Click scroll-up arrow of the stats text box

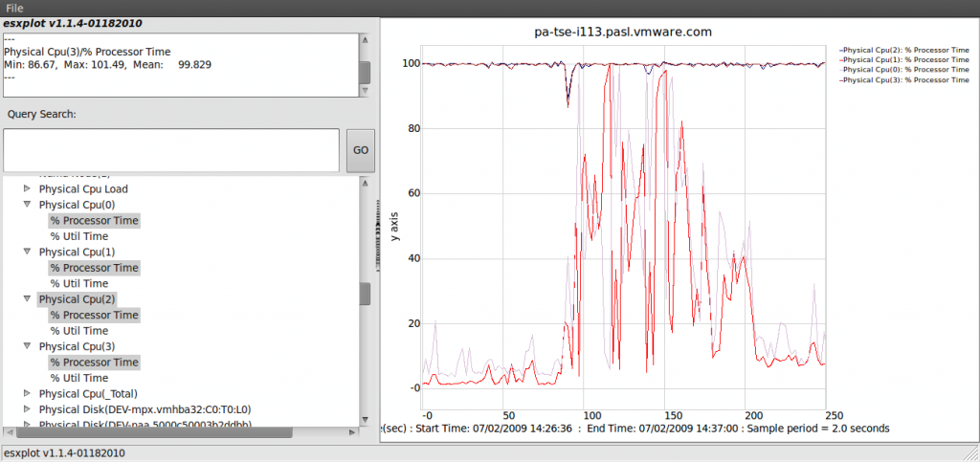pyautogui.click(x=365, y=39)
